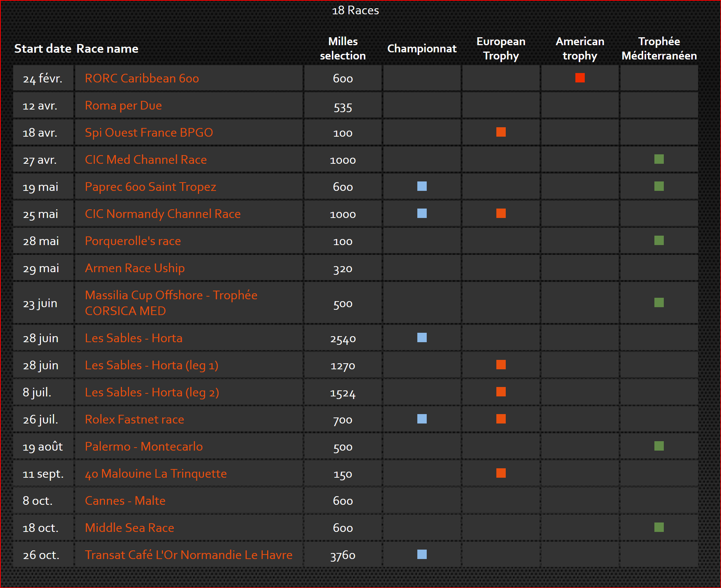Click blue Championnat marker in Transat Café row
Screen dimensions: 721x588
pyautogui.click(x=422, y=554)
